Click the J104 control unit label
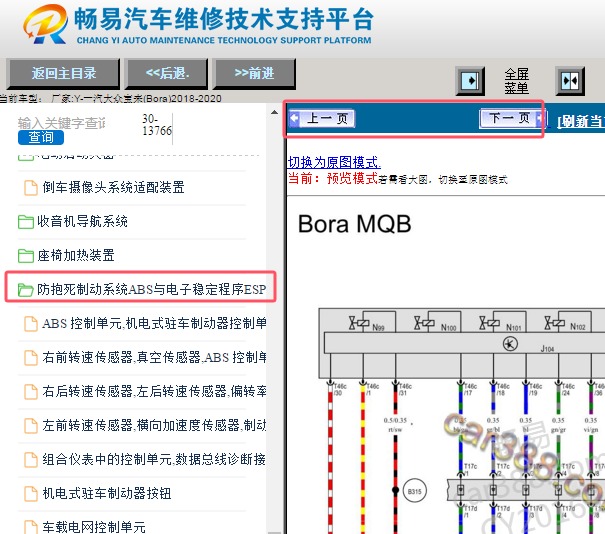This screenshot has width=605, height=534. [547, 349]
